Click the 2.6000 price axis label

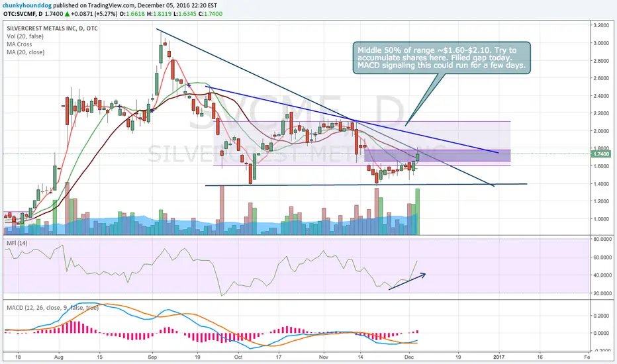coord(600,78)
